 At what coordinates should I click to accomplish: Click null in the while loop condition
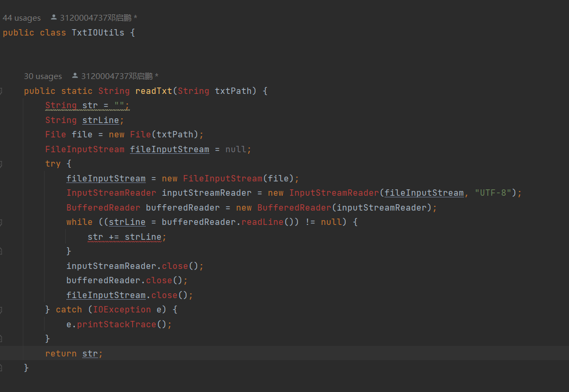[x=331, y=222]
